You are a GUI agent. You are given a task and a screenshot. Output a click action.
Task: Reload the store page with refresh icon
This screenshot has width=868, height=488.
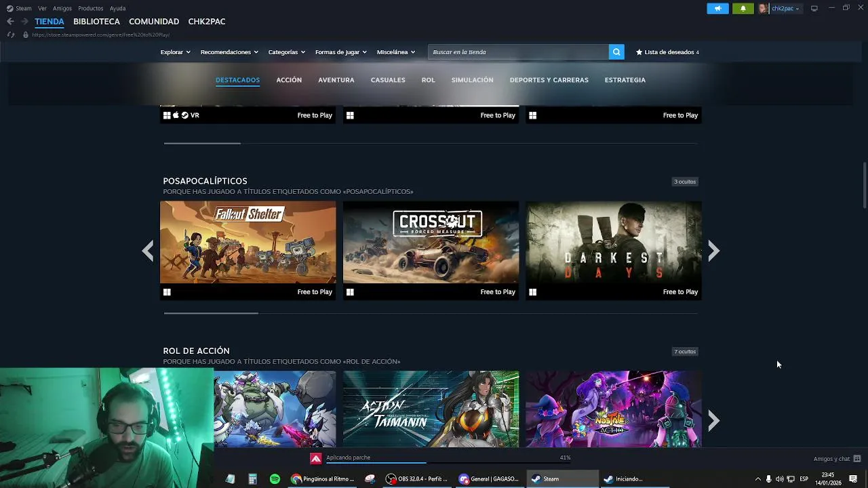[10, 35]
